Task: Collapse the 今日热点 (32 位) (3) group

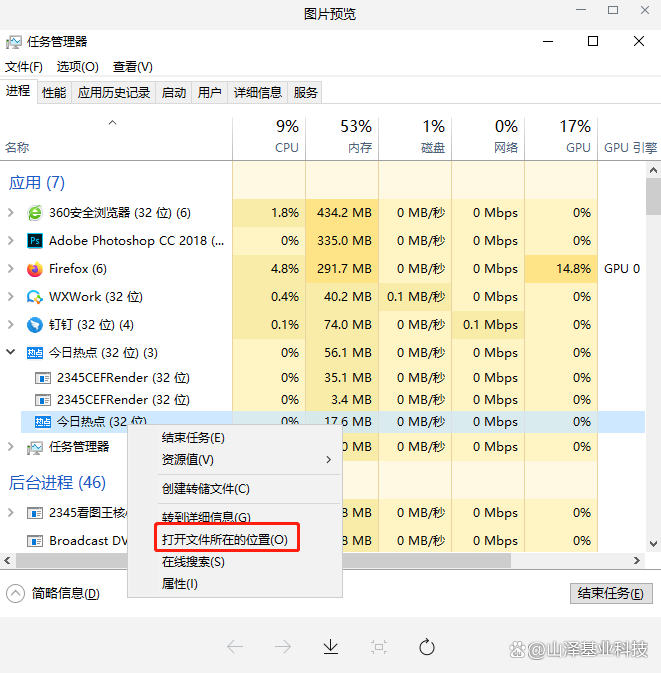Action: tap(11, 353)
